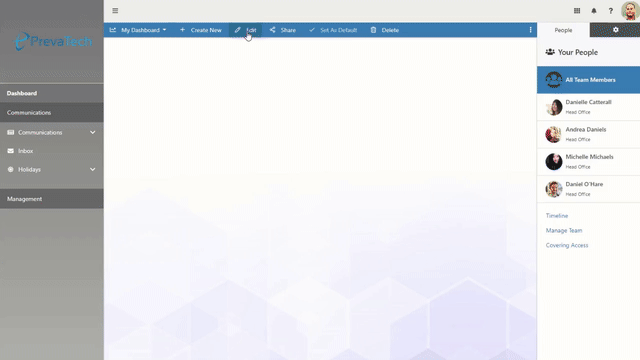Open the Covering Access link
Screen dimensions: 640x360
coord(567,245)
